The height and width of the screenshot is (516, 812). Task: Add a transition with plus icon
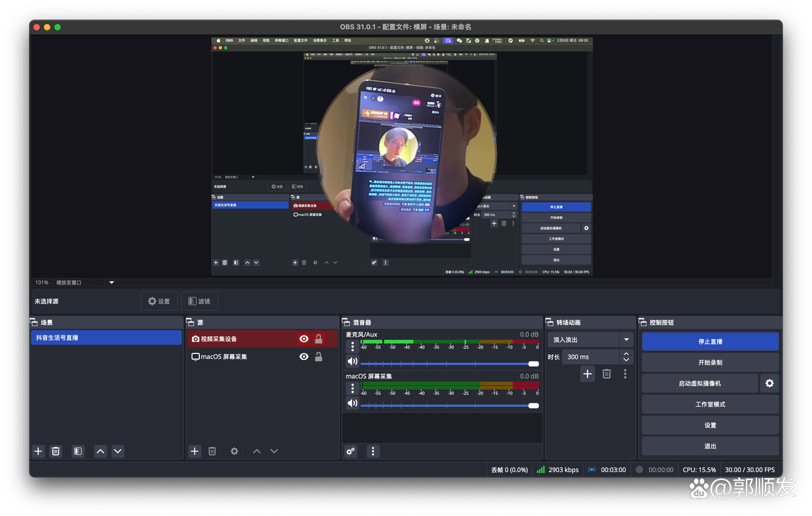click(587, 373)
